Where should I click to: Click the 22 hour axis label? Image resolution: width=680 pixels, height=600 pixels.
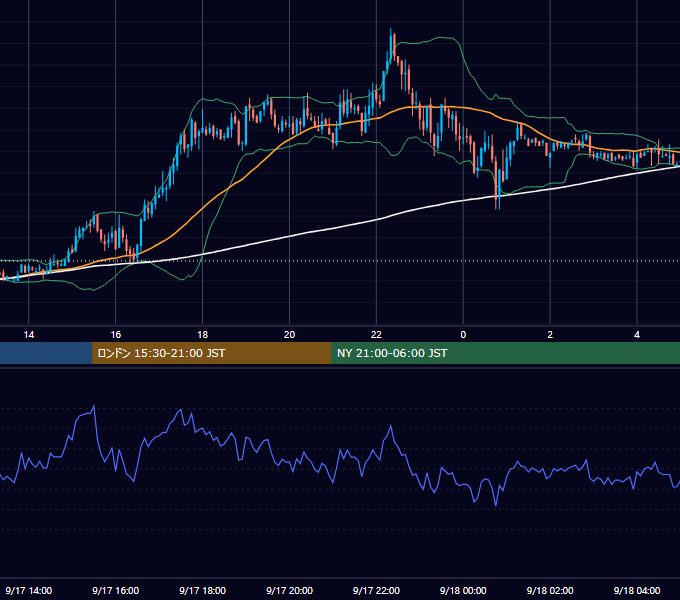376,335
